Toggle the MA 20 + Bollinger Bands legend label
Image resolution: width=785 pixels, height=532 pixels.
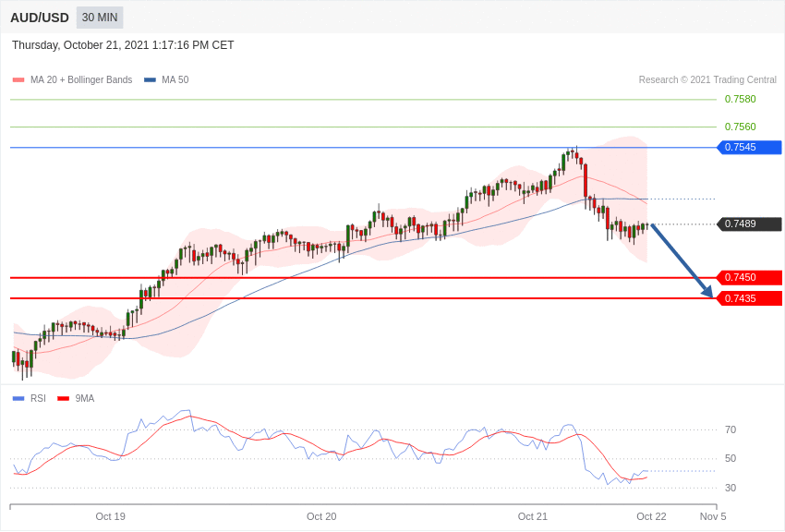81,80
